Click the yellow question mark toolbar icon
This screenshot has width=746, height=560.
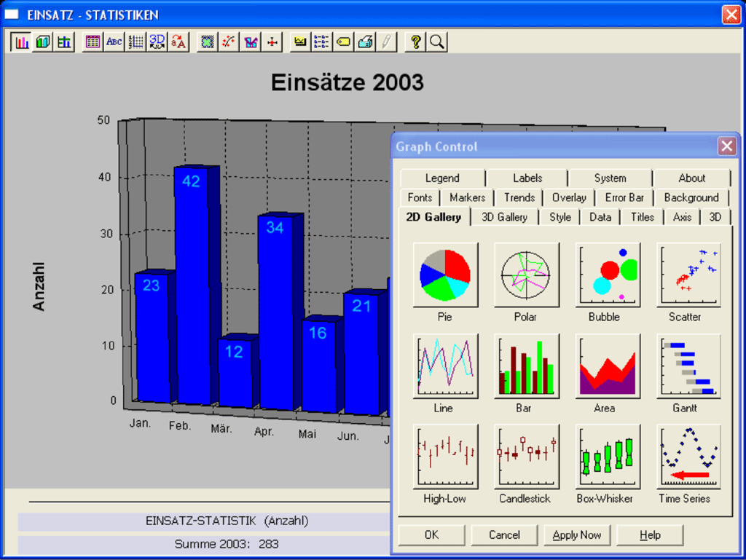click(x=415, y=42)
